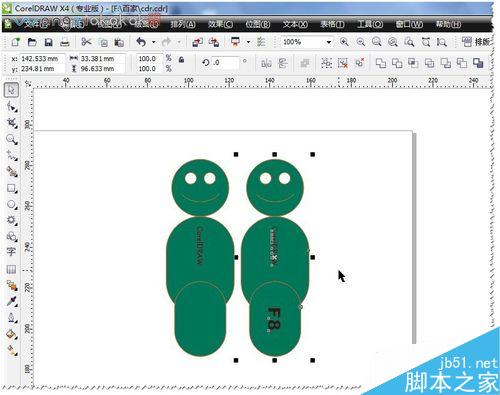Viewport: 500px width, 395px height.
Task: Click the F8 text on right figure
Action: [x=275, y=320]
